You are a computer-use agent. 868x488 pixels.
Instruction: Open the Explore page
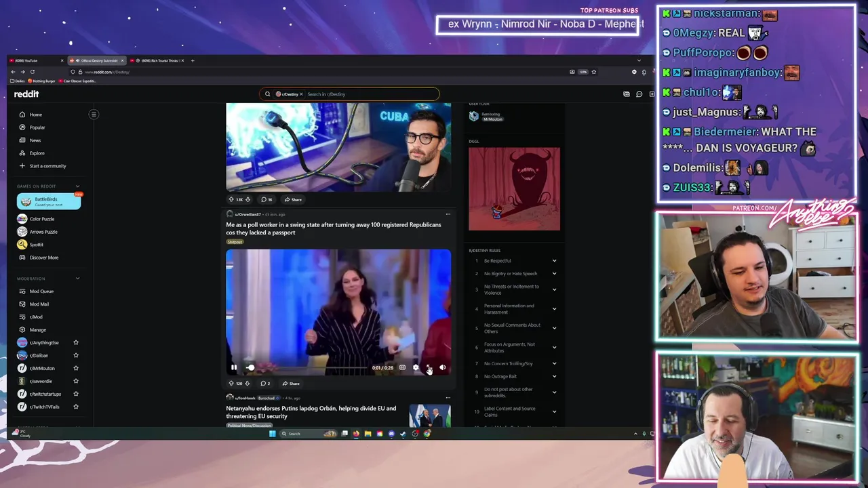pyautogui.click(x=32, y=153)
